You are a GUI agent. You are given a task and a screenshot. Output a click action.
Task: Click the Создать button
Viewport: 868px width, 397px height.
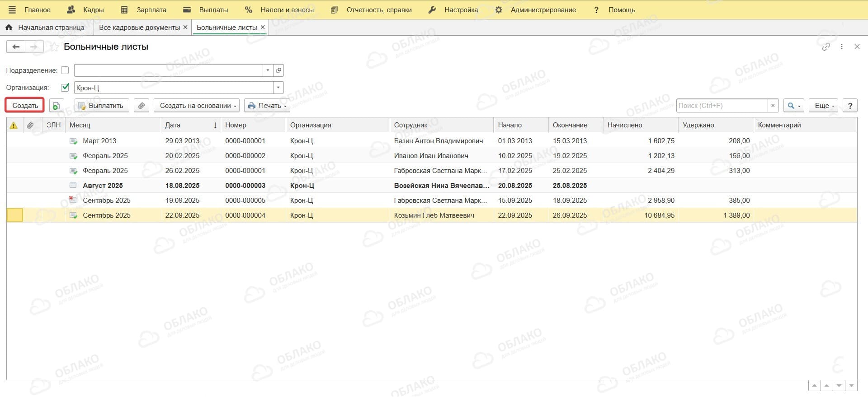pos(25,106)
